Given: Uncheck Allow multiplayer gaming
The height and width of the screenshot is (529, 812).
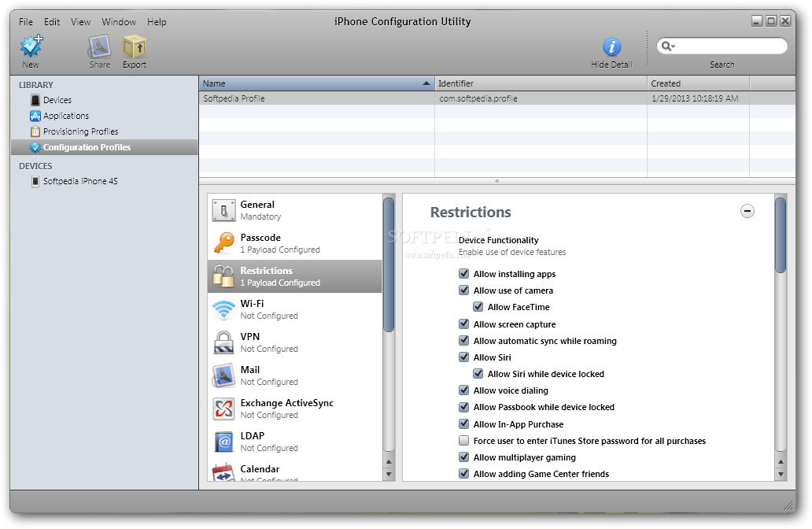Looking at the screenshot, I should (x=464, y=457).
